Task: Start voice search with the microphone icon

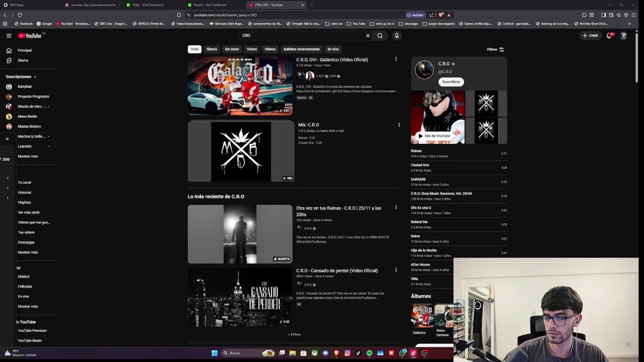Action: (x=396, y=36)
